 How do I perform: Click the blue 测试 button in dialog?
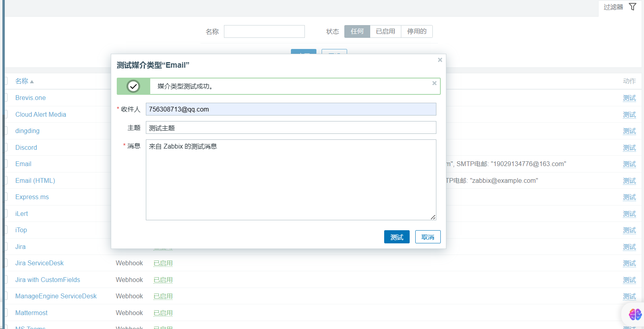tap(397, 237)
